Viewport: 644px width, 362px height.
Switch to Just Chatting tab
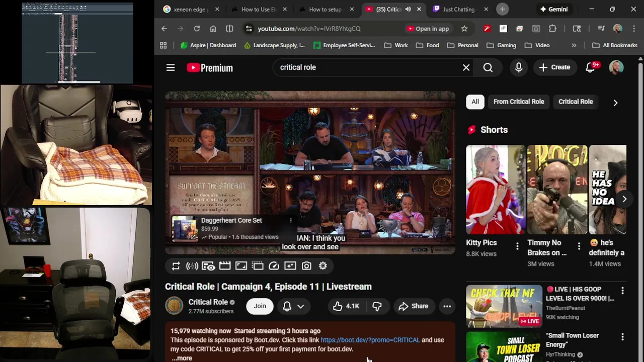(460, 9)
